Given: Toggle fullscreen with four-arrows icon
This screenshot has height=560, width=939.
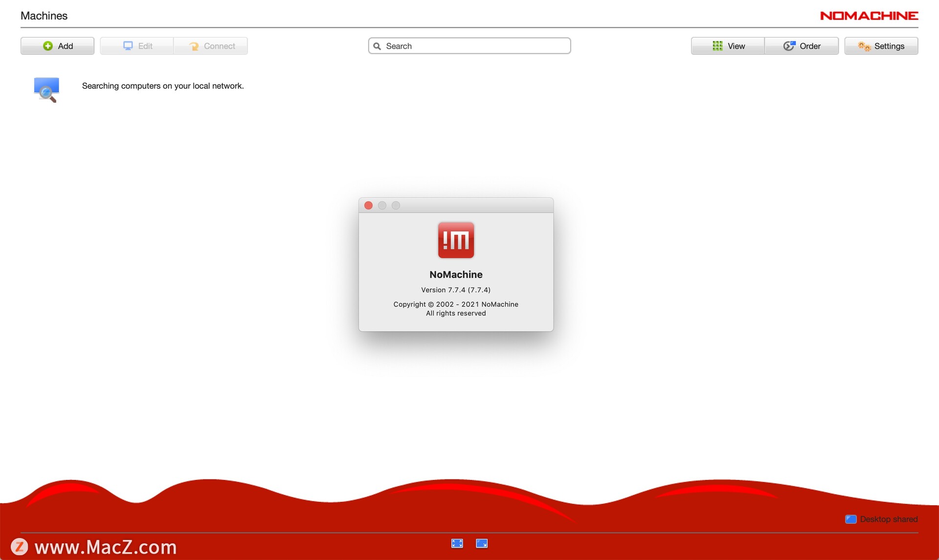Looking at the screenshot, I should click(x=457, y=543).
